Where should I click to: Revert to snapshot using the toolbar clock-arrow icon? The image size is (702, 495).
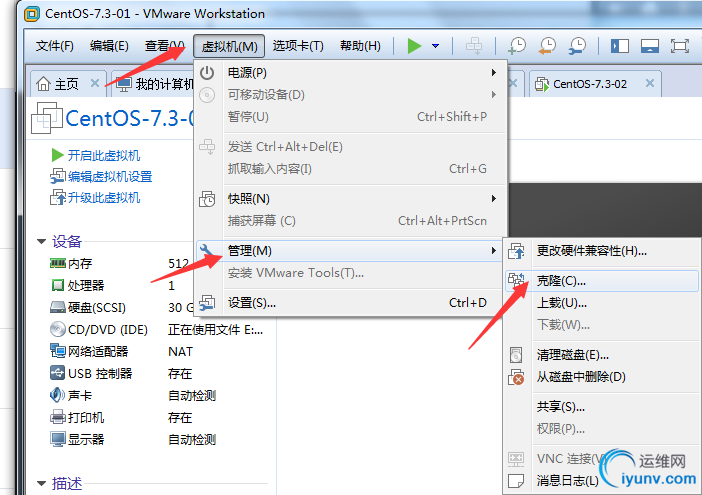(547, 46)
